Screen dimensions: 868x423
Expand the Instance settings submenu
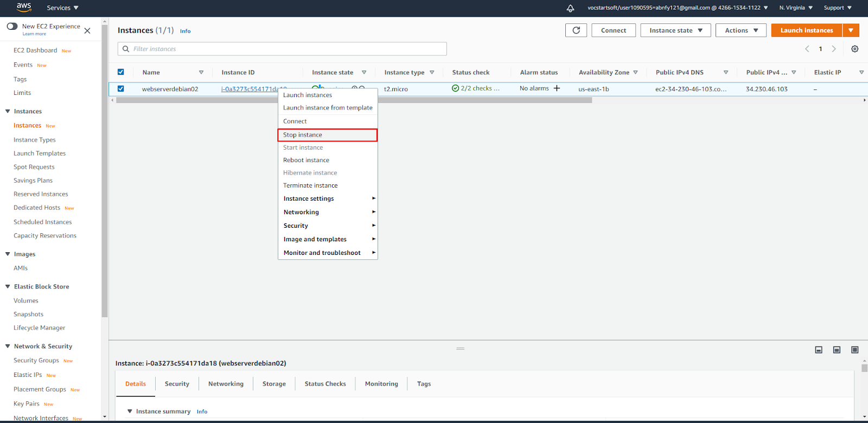pos(328,198)
